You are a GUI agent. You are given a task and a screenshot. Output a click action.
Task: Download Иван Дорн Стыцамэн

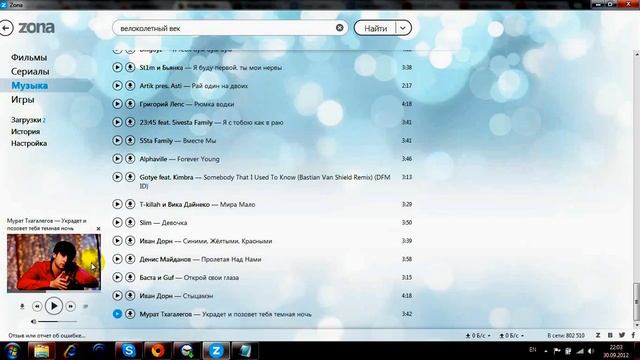(x=130, y=296)
